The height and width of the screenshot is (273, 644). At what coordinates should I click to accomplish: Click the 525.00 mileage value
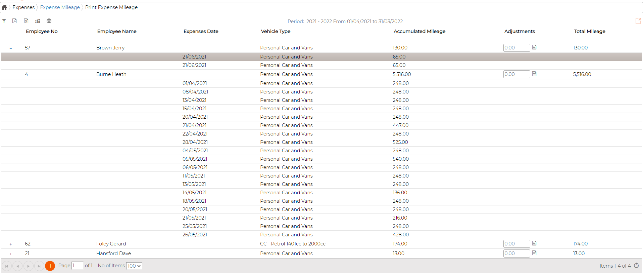click(x=400, y=142)
